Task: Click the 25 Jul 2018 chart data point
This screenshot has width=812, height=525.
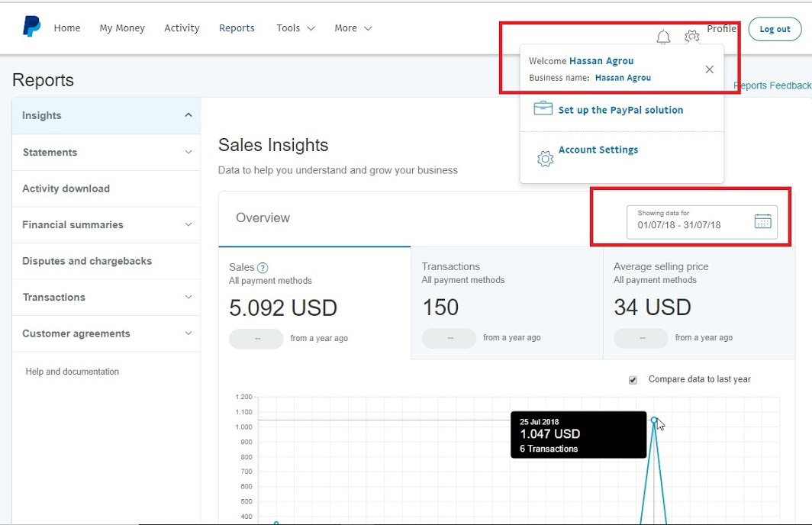Action: click(654, 420)
